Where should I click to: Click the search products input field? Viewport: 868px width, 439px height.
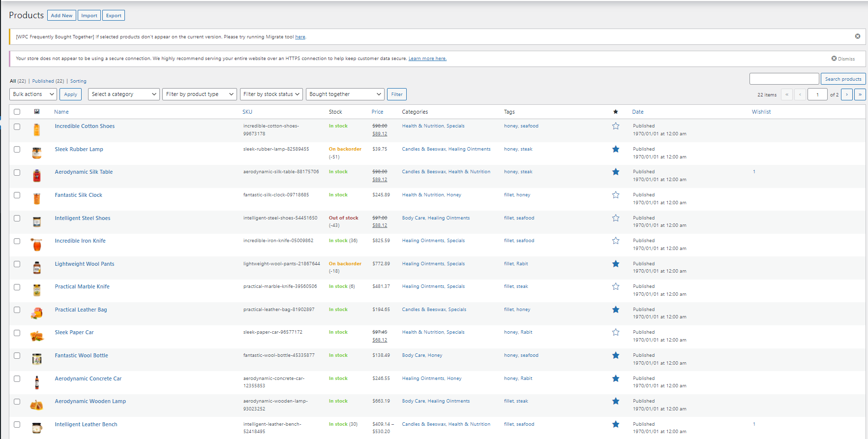(x=783, y=79)
